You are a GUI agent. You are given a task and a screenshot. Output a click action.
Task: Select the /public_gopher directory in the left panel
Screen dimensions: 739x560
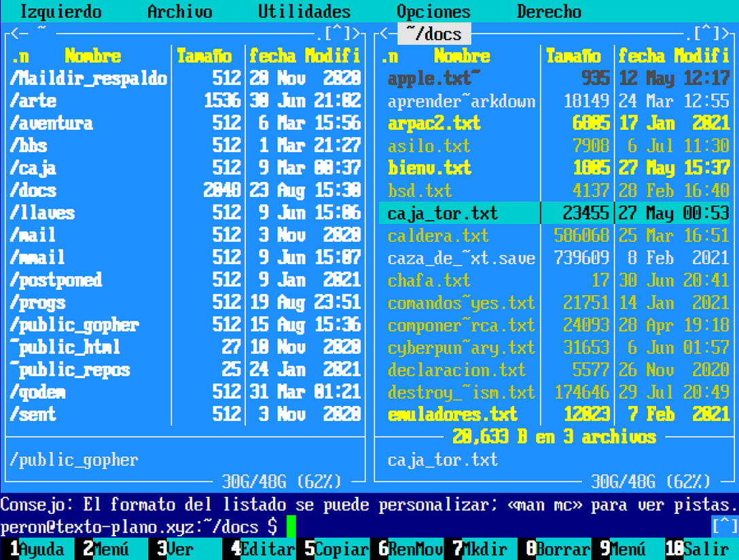pos(75,325)
